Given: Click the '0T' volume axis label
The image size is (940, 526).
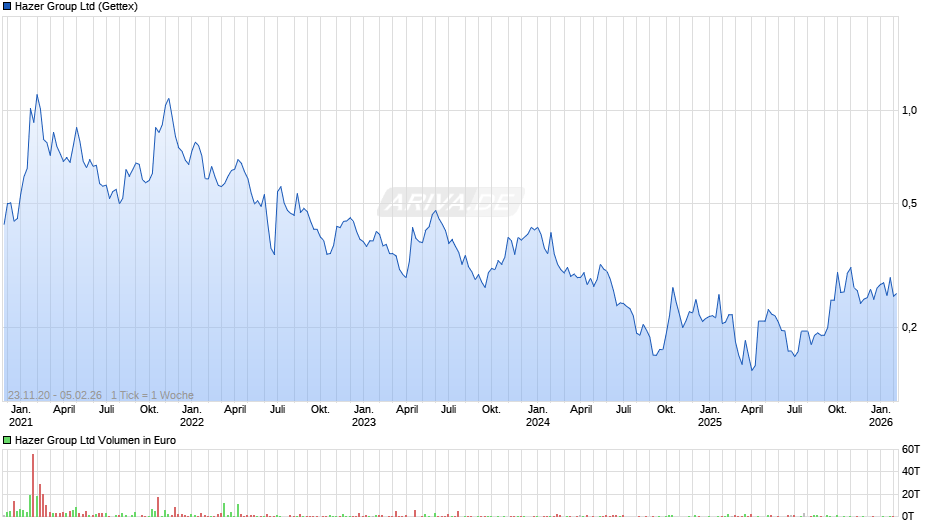Looking at the screenshot, I should pyautogui.click(x=908, y=516).
